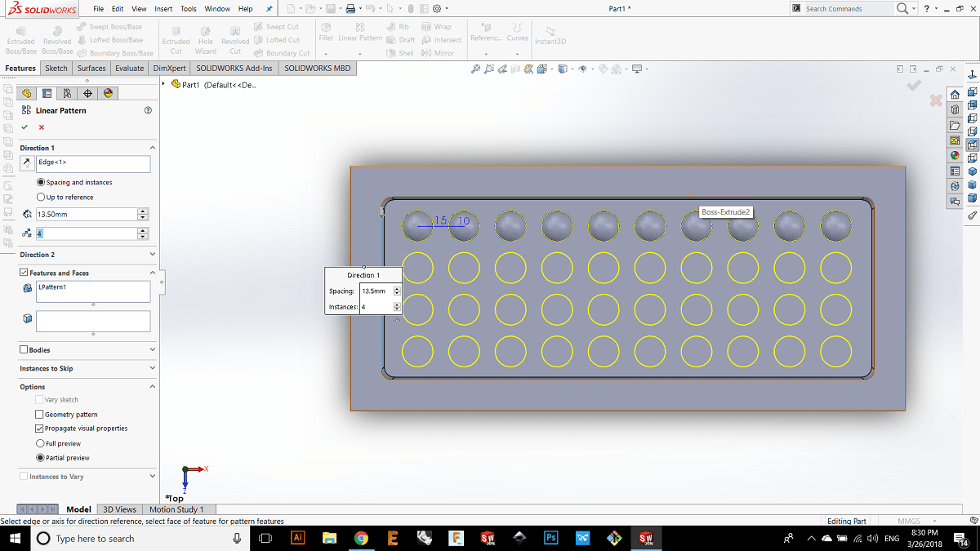Open DimXpertManager crosshair tab icon

87,93
